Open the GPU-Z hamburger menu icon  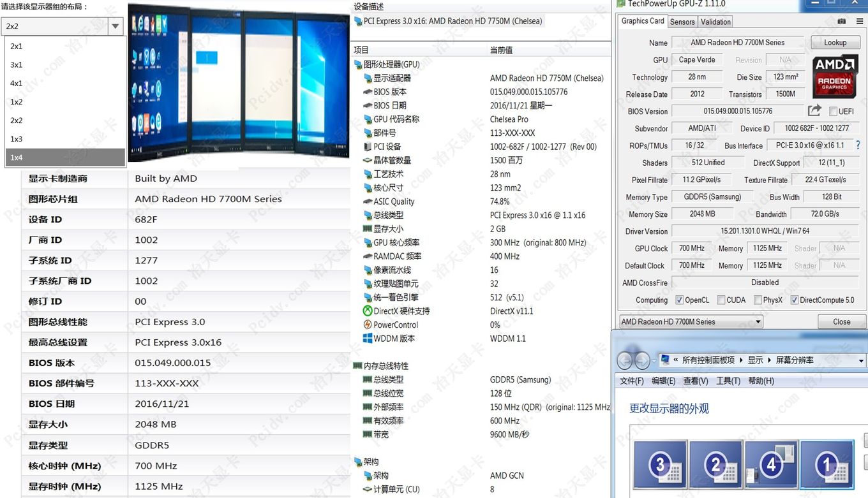859,21
